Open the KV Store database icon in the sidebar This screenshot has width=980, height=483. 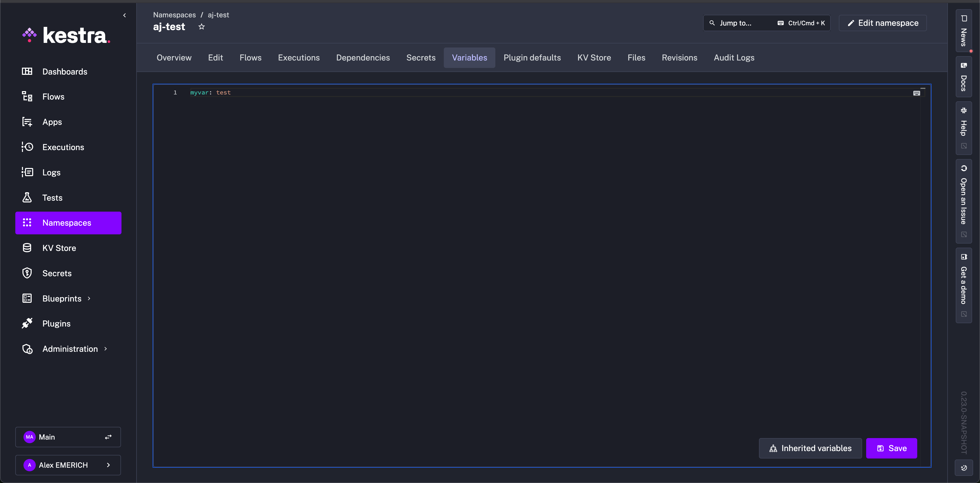coord(27,248)
